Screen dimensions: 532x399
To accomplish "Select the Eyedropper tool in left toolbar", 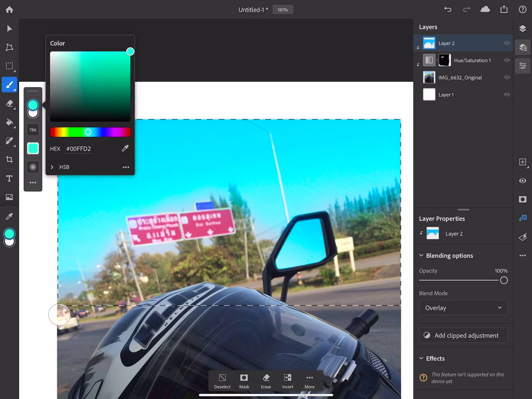I will click(x=10, y=216).
